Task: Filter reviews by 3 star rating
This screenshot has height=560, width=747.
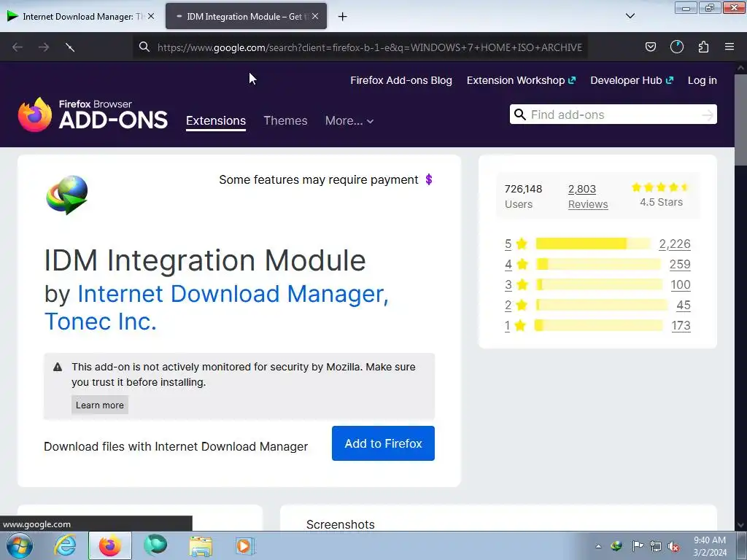Action: 516,285
